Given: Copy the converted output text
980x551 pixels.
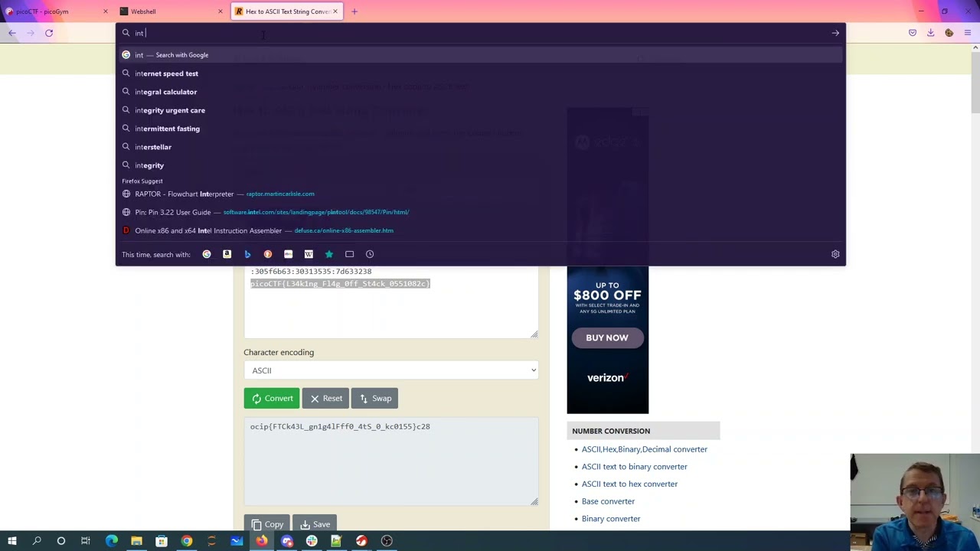Looking at the screenshot, I should click(x=266, y=524).
